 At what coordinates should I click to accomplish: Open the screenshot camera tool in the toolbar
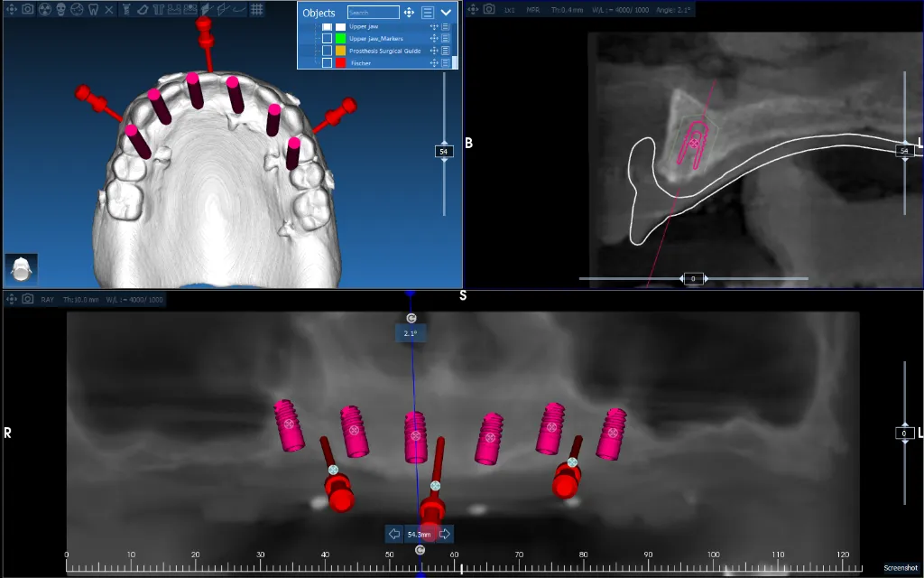[28, 9]
